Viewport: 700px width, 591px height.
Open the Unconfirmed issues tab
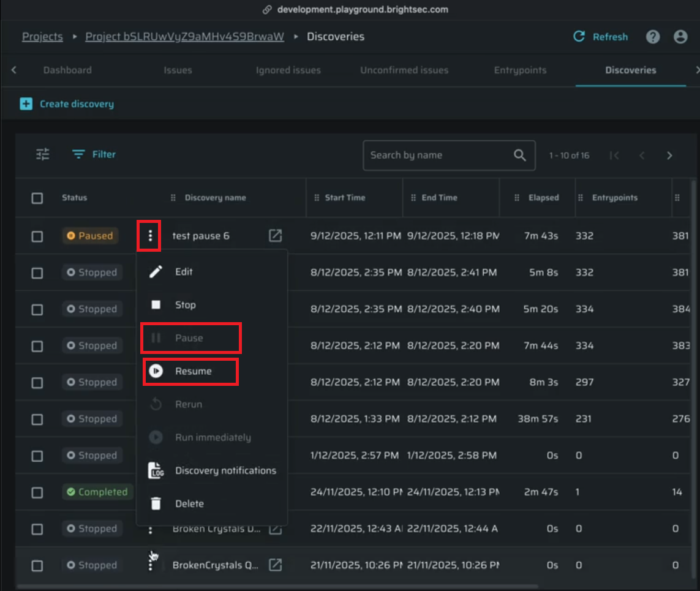tap(404, 70)
